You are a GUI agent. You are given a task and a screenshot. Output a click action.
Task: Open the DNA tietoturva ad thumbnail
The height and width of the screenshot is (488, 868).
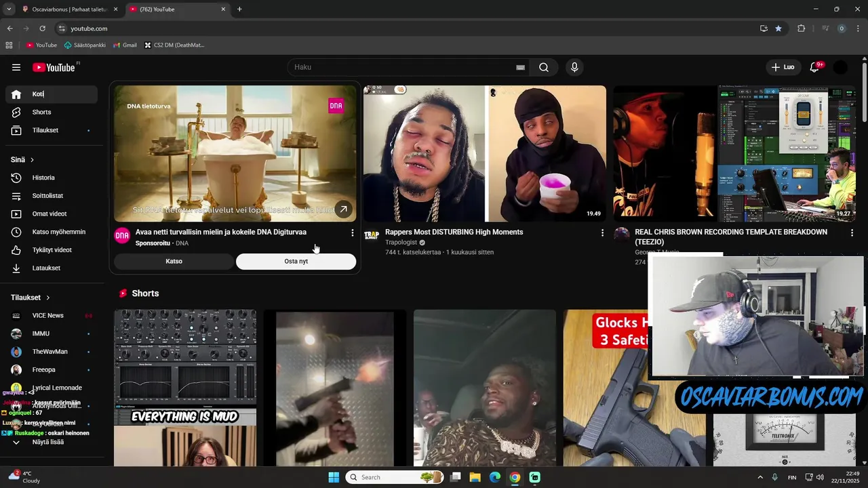(235, 153)
